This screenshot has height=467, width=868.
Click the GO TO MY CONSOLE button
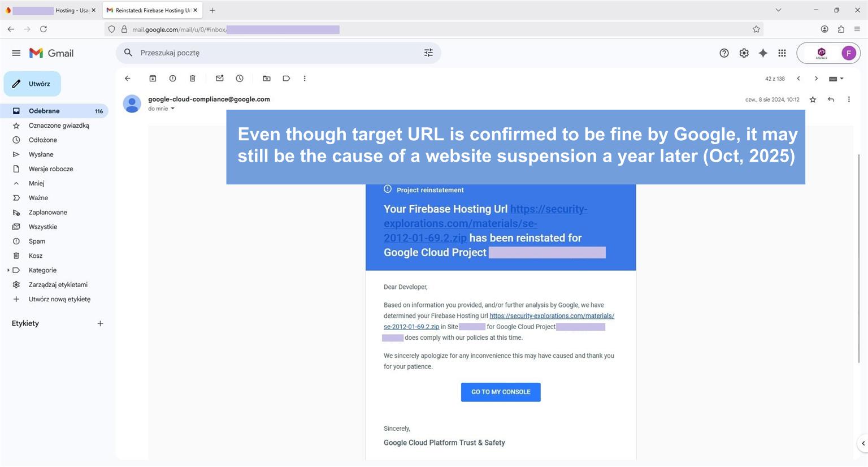501,392
